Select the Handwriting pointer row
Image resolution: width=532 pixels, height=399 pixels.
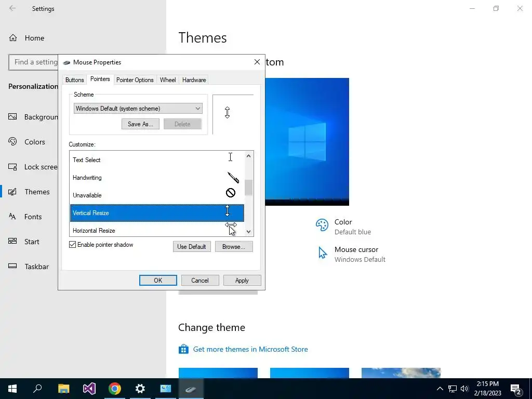coord(157,178)
